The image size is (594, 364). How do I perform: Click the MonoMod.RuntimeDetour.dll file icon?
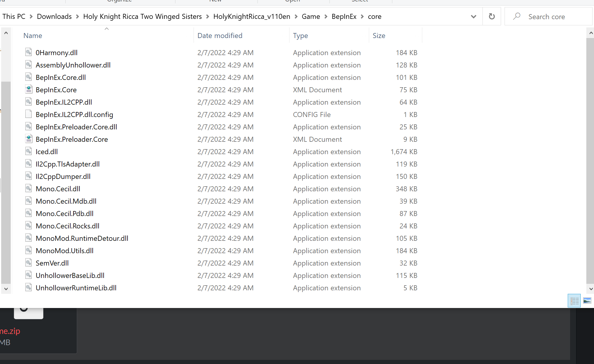[28, 238]
